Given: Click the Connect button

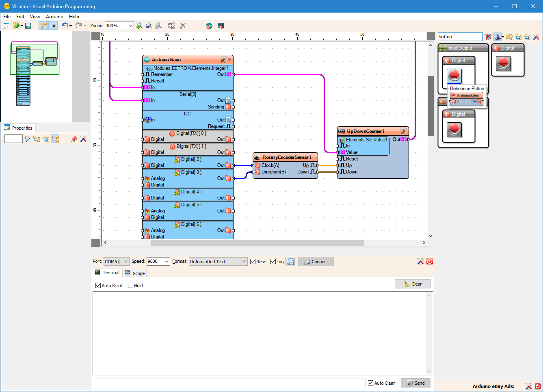Looking at the screenshot, I should coord(316,261).
